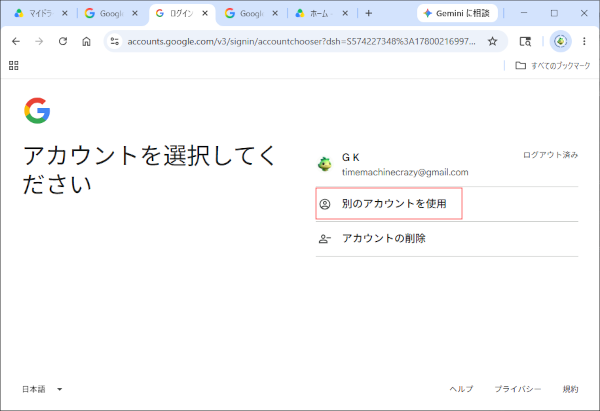Screen dimensions: 600x411
Task: Click the G K account avatar
Action: (x=325, y=165)
